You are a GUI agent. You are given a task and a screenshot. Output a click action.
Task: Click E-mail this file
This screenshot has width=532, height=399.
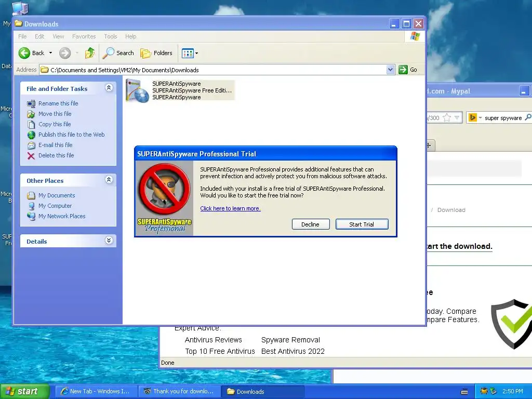coord(55,145)
